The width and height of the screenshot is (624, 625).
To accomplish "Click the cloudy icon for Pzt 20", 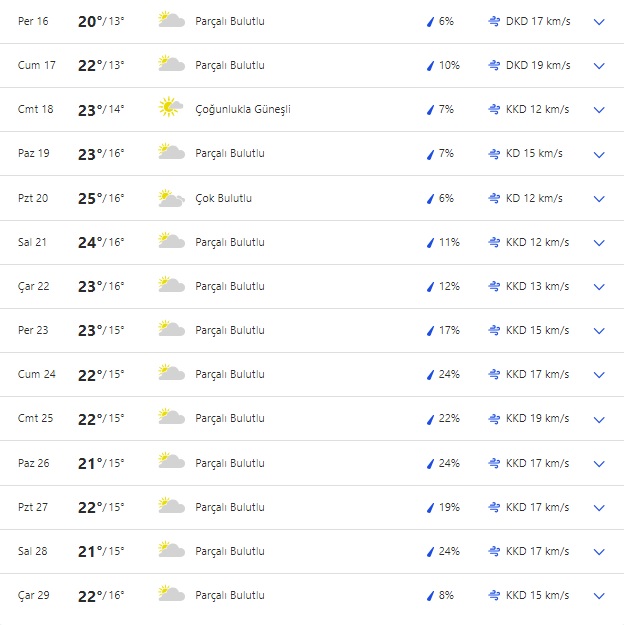I will (x=170, y=198).
